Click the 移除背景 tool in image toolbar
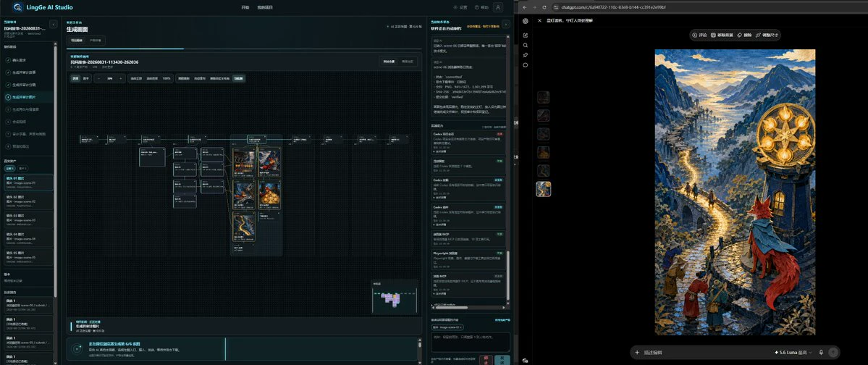The height and width of the screenshot is (365, 868). point(721,34)
